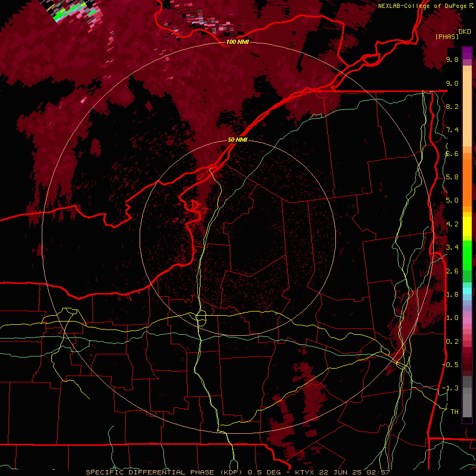Click the -0.5 scale value
This screenshot has height=476, width=476.
(x=450, y=364)
